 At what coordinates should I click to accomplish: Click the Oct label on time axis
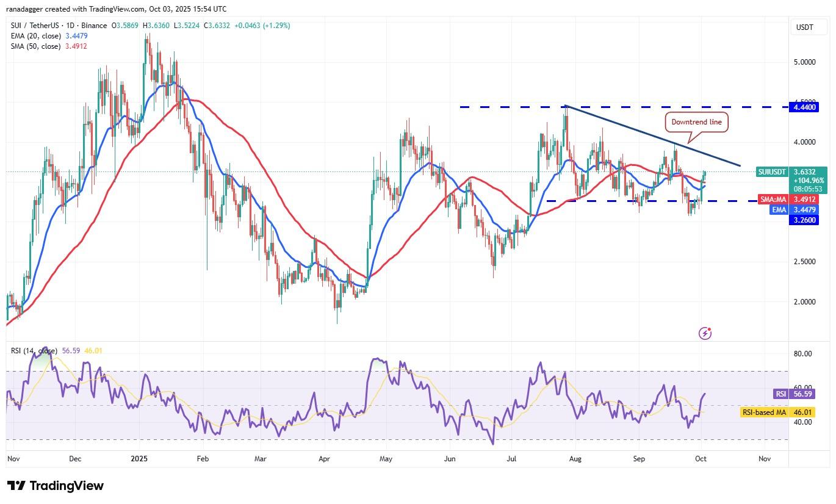701,458
